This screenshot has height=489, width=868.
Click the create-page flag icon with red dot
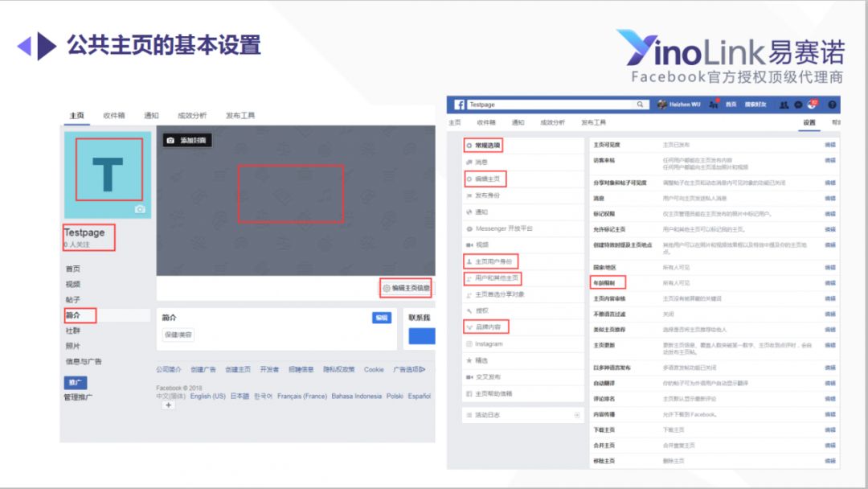click(714, 104)
